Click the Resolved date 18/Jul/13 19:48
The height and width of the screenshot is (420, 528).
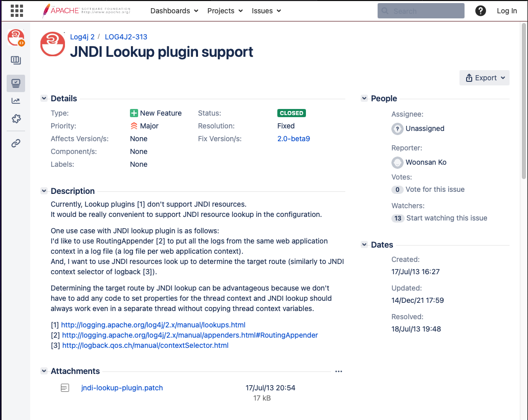(416, 329)
